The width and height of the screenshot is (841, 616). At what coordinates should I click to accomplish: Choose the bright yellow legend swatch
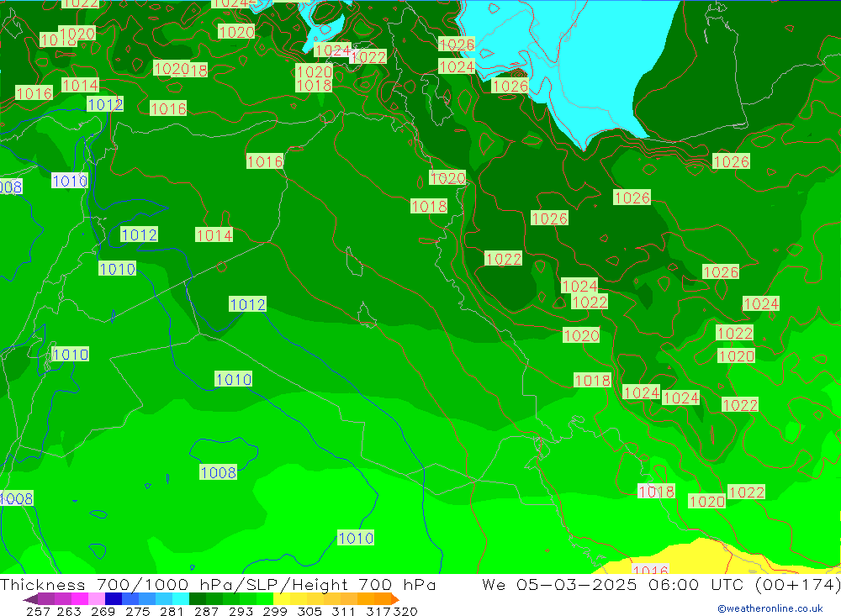pos(282,599)
